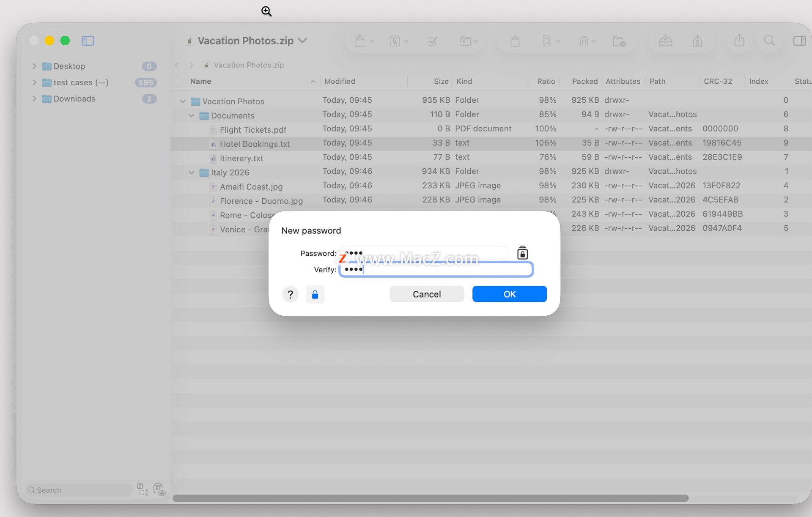Image resolution: width=812 pixels, height=517 pixels.
Task: Click the Flight Tickets.pdf file icon
Action: pos(213,130)
